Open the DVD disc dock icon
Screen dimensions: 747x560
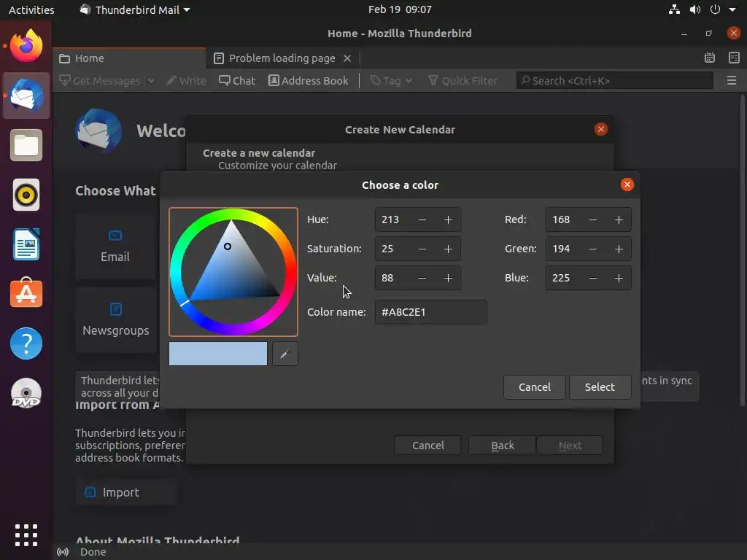[x=26, y=393]
